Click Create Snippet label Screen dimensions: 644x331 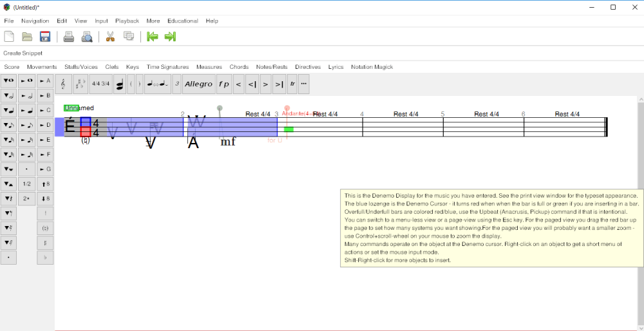(23, 53)
